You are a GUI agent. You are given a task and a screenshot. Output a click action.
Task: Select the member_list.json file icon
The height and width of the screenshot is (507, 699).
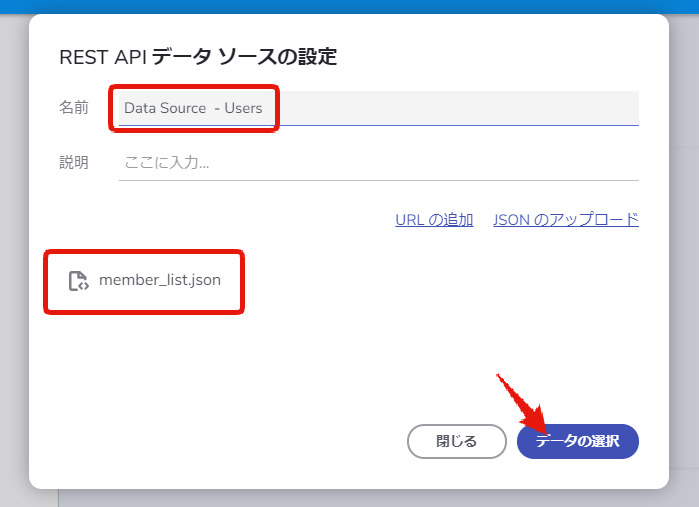click(x=78, y=280)
